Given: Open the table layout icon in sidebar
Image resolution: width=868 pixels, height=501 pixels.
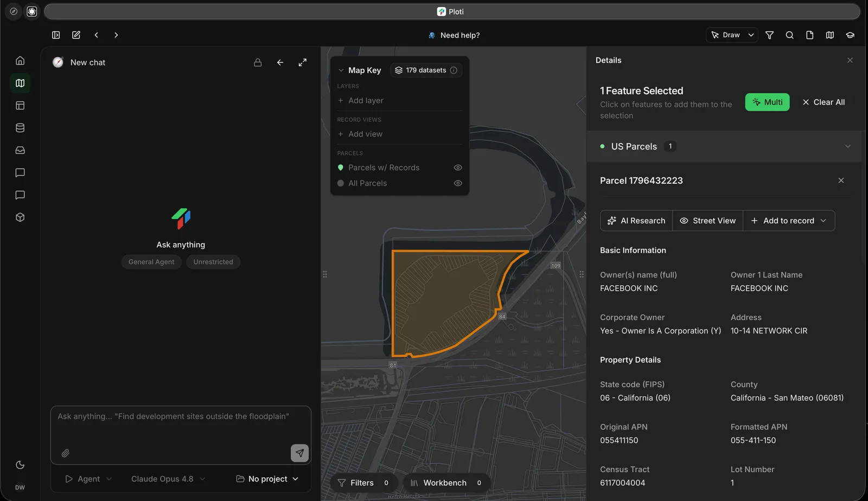Looking at the screenshot, I should (x=20, y=106).
